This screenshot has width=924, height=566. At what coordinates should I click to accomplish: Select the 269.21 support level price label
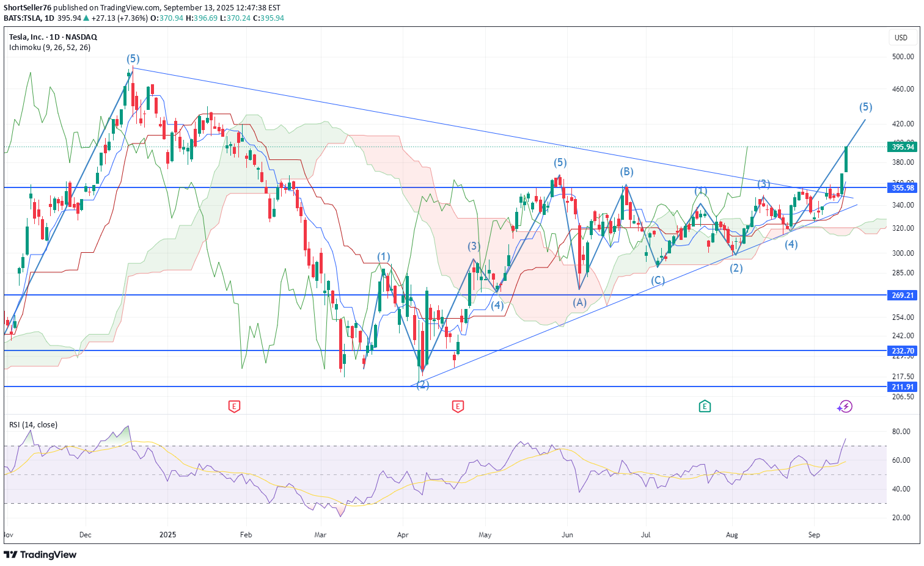pyautogui.click(x=903, y=296)
